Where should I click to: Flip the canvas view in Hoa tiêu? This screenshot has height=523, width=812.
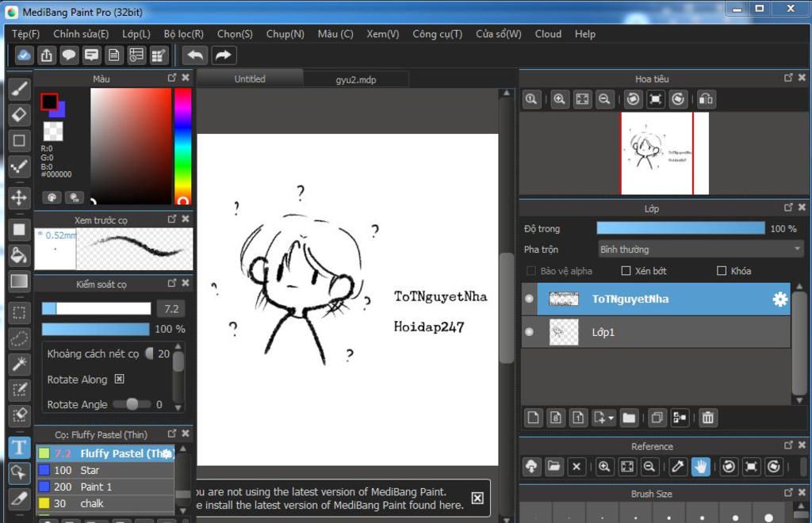pyautogui.click(x=706, y=99)
